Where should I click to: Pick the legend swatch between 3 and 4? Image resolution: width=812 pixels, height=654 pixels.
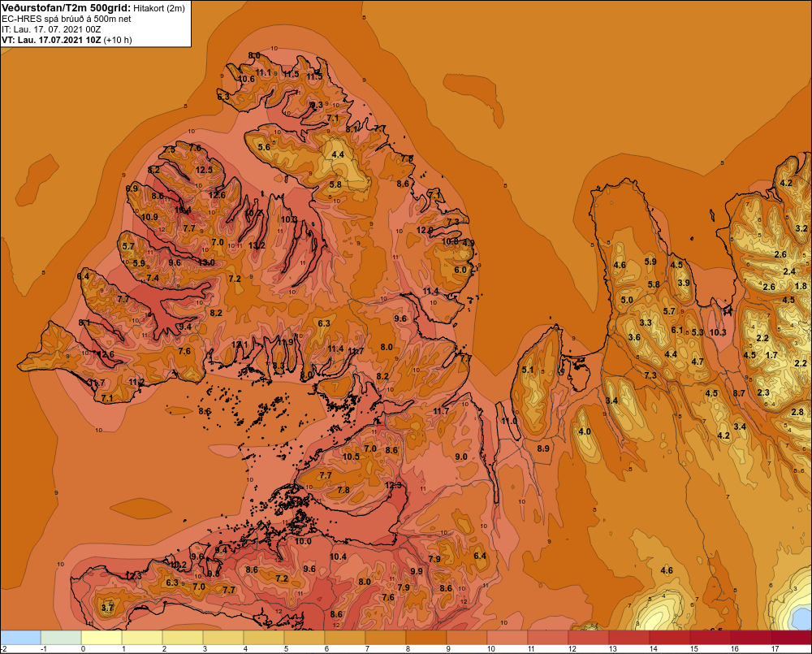[224, 638]
